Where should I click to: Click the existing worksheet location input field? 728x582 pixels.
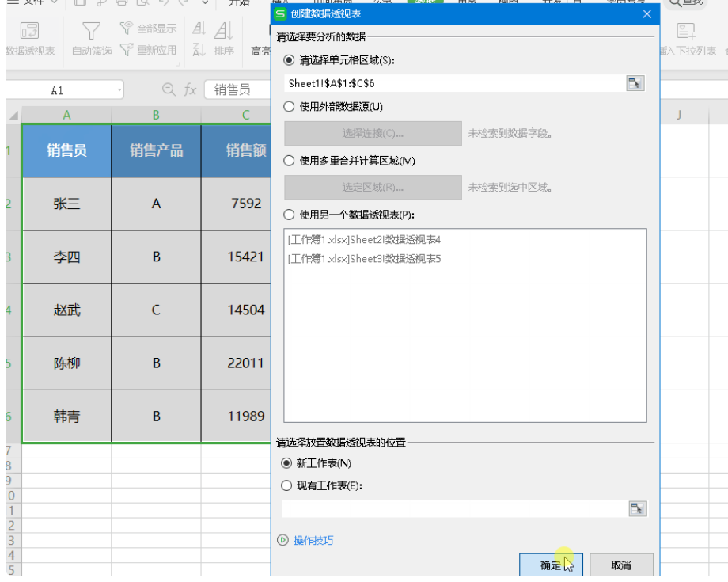click(454, 508)
